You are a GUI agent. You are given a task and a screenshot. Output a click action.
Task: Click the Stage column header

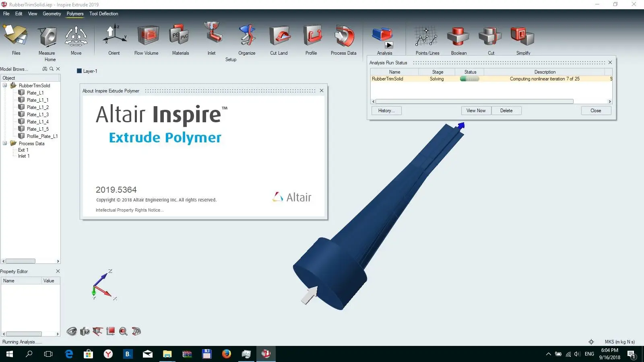point(438,72)
